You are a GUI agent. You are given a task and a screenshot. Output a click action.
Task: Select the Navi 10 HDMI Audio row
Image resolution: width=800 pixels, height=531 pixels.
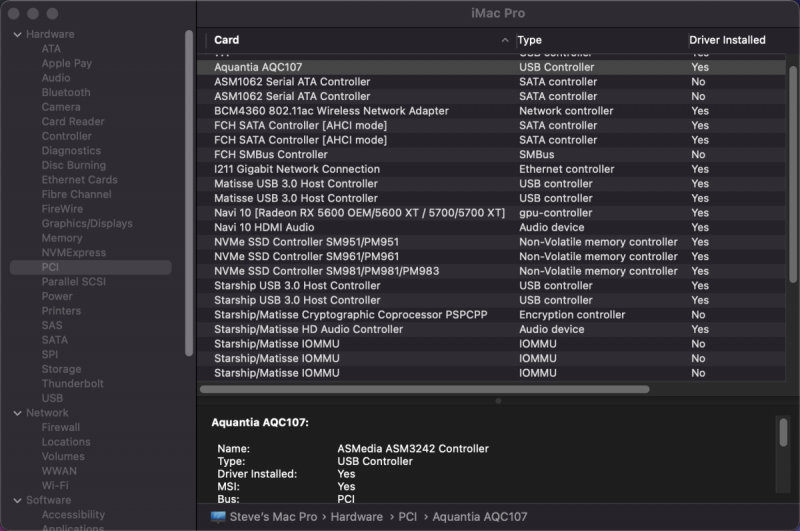tap(265, 227)
